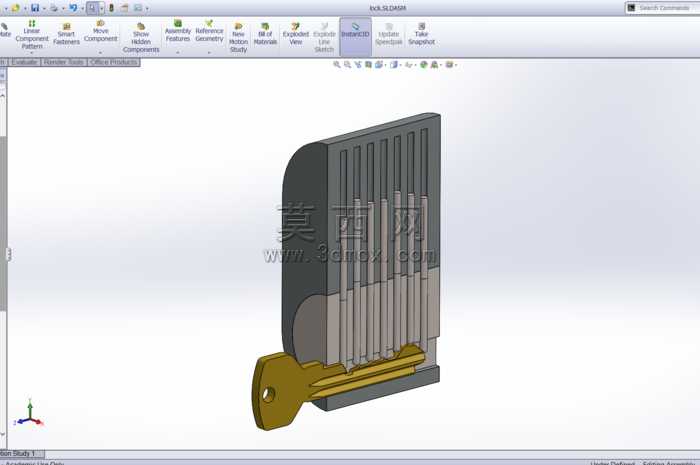Image resolution: width=700 pixels, height=465 pixels.
Task: Open View Orientation icon
Action: (379, 65)
